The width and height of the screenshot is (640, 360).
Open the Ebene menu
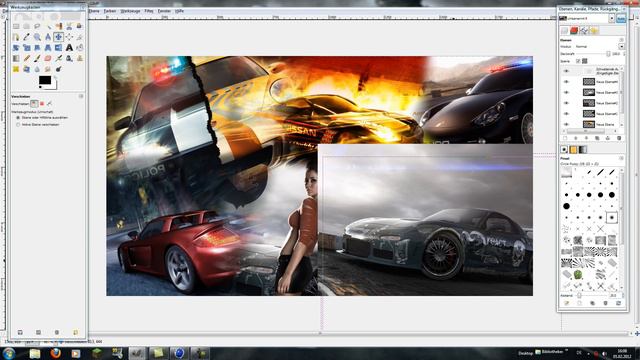click(94, 11)
